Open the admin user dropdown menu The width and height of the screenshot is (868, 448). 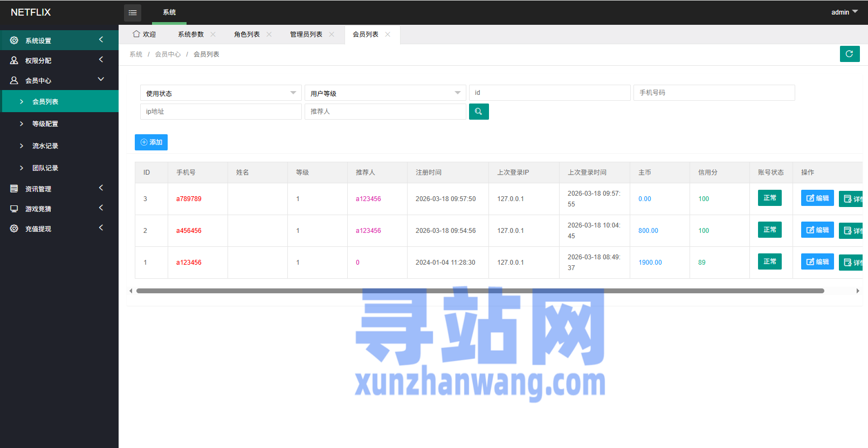point(844,12)
